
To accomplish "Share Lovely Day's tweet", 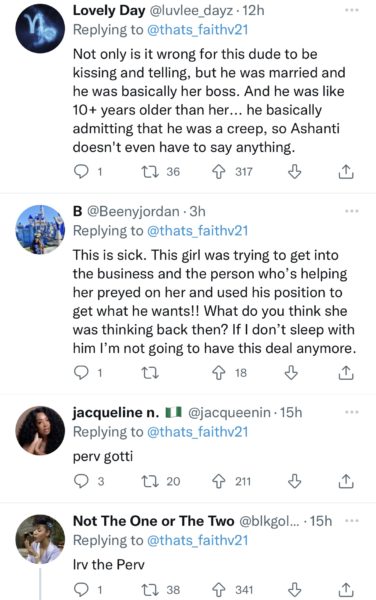I will [x=346, y=172].
